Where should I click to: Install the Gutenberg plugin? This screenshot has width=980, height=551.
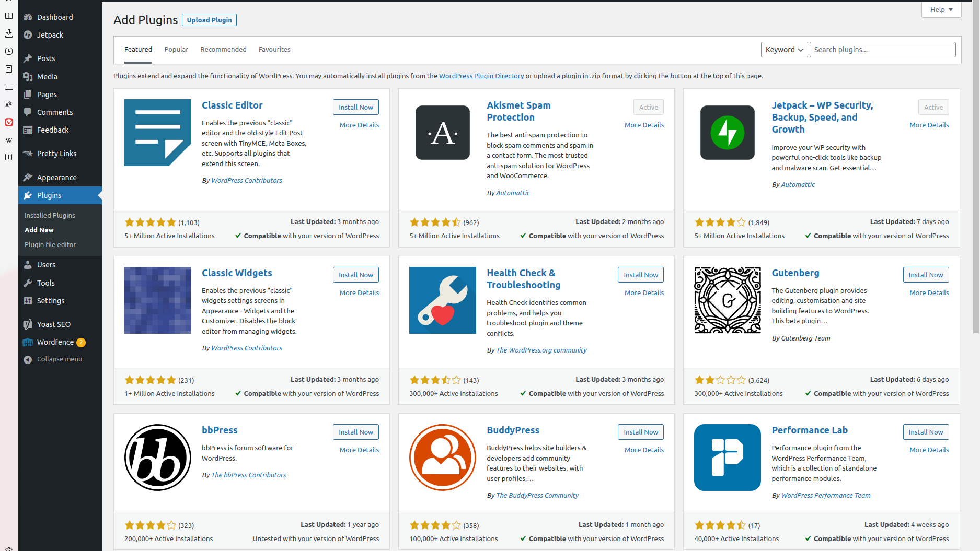click(x=926, y=275)
